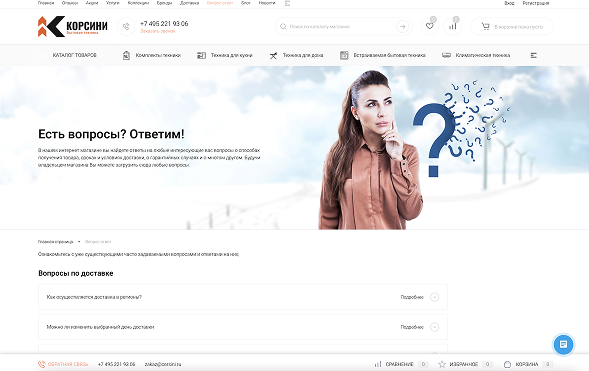The height and width of the screenshot is (371, 589).
Task: Open the Доставка menu item
Action: coord(189,3)
